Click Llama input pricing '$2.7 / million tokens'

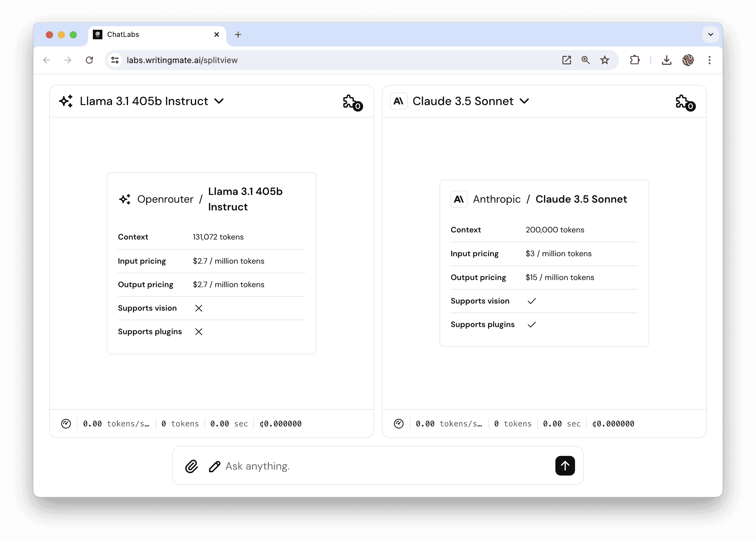pyautogui.click(x=228, y=261)
